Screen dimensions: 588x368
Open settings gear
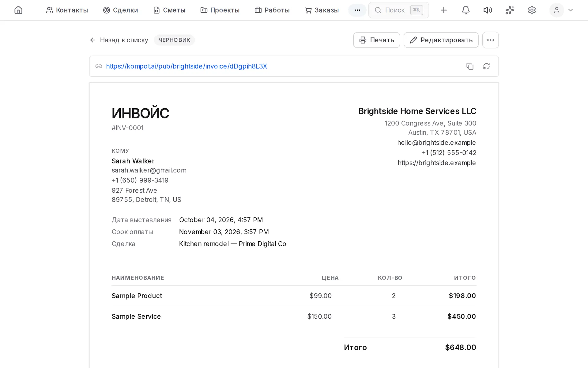[x=532, y=10]
